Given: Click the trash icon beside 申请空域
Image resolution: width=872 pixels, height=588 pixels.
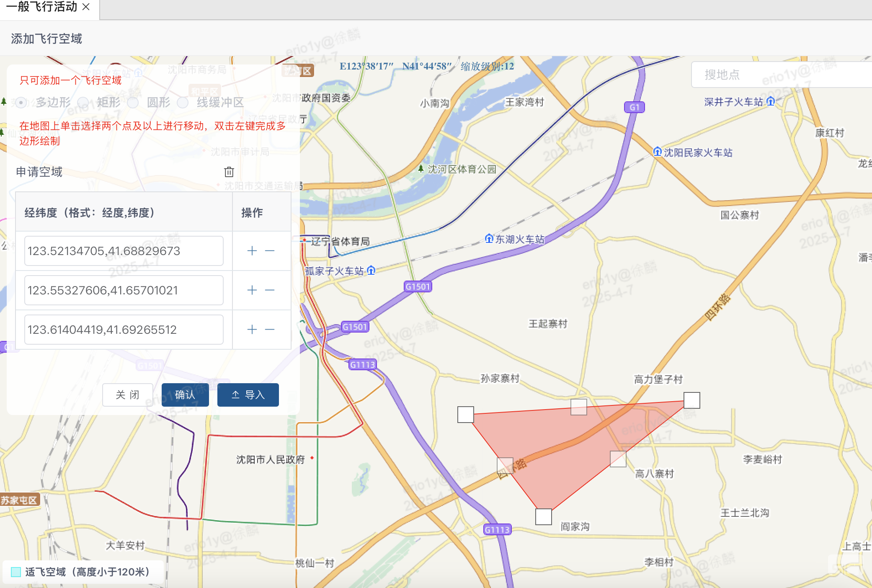Looking at the screenshot, I should [229, 172].
